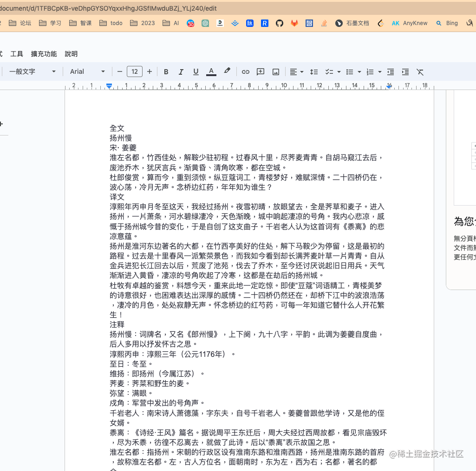Open the 工具 menu
Viewport: 476px width, 471px height.
click(x=17, y=54)
